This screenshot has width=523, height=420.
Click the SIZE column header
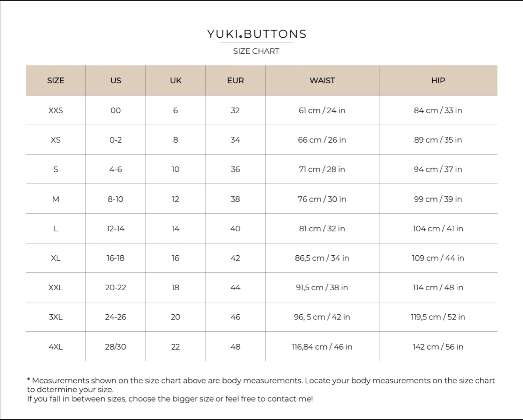pyautogui.click(x=56, y=80)
